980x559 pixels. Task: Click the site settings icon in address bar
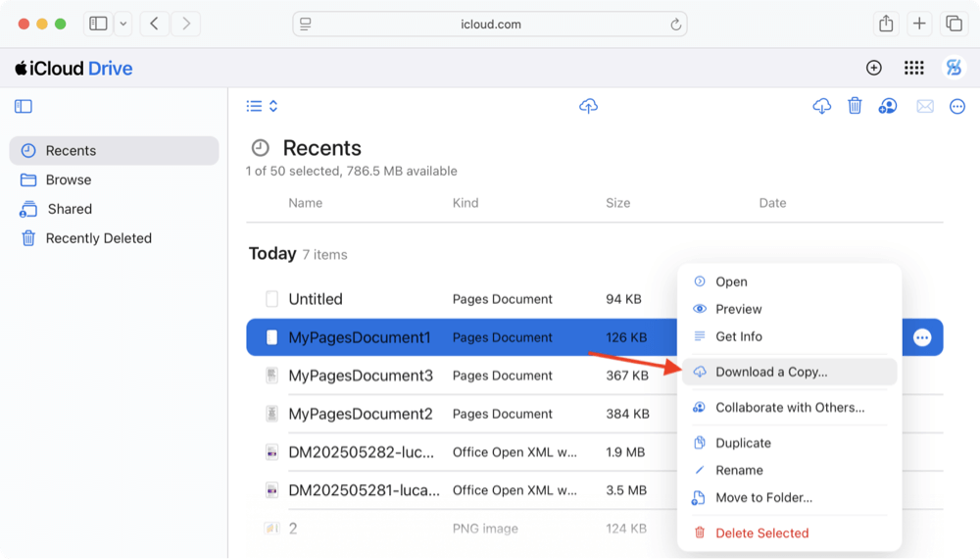pyautogui.click(x=306, y=25)
